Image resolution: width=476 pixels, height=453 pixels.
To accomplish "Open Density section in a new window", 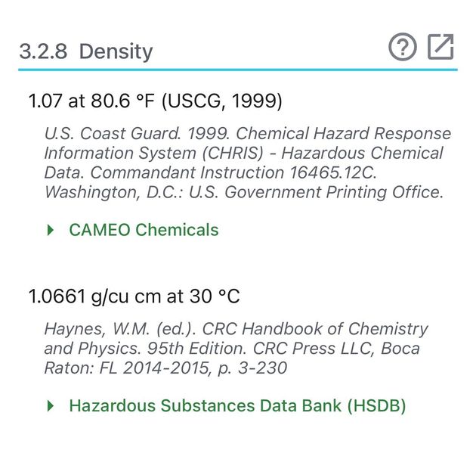I will [440, 47].
